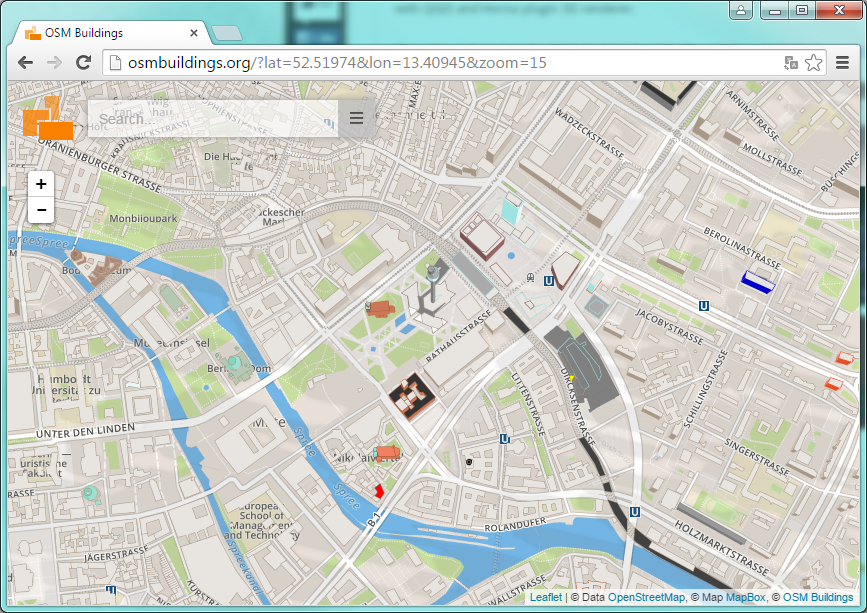Screen dimensions: 867x613
Task: Open the hamburger menu beside the search box
Action: [x=356, y=119]
